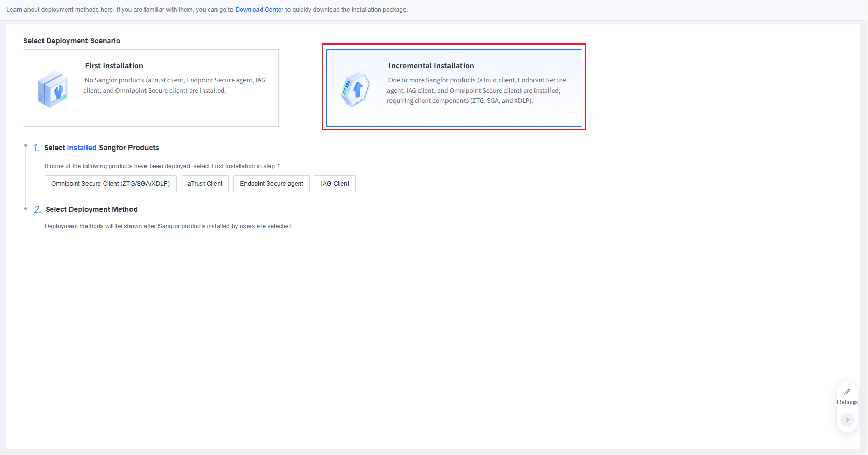Image resolution: width=868 pixels, height=455 pixels.
Task: Open the Ratings label
Action: tap(847, 402)
